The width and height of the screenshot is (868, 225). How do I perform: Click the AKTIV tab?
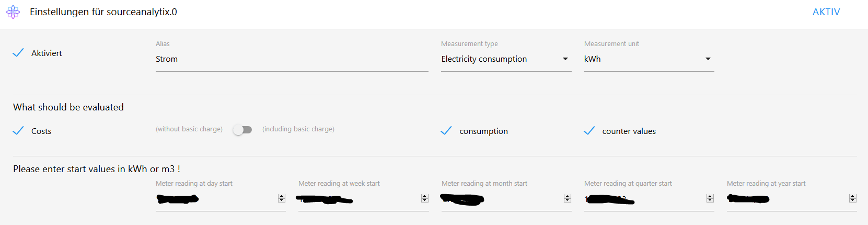point(826,12)
